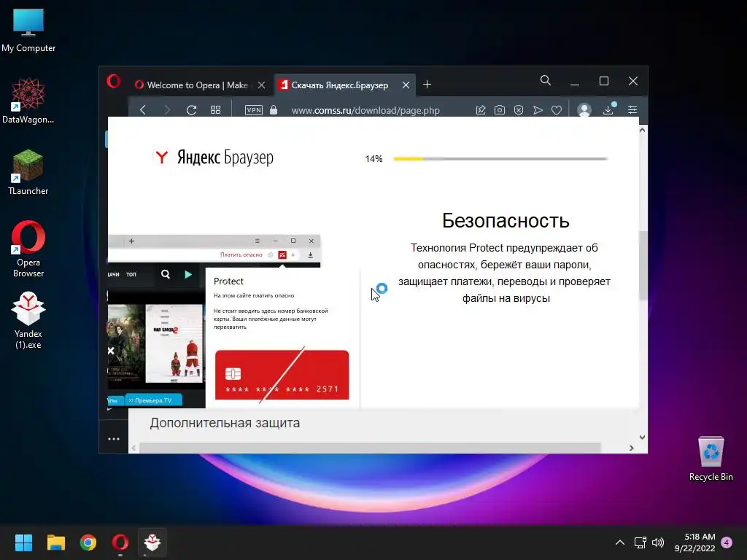747x560 pixels.
Task: Click the vertical scrollbar thumb
Action: tap(643, 265)
